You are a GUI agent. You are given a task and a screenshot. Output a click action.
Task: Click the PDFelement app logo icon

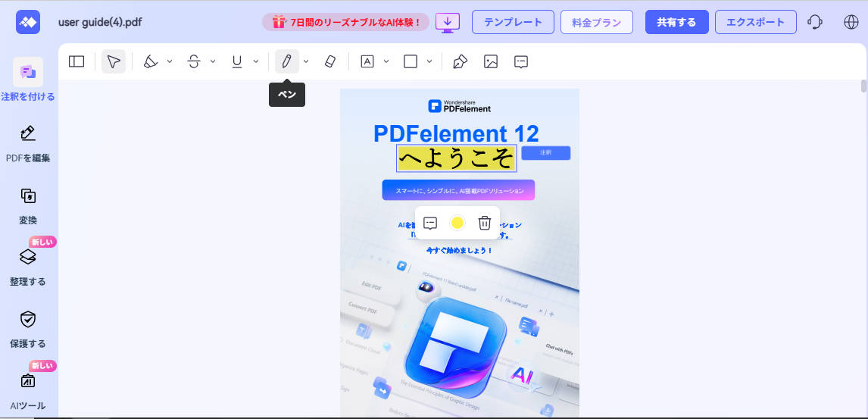(x=28, y=22)
